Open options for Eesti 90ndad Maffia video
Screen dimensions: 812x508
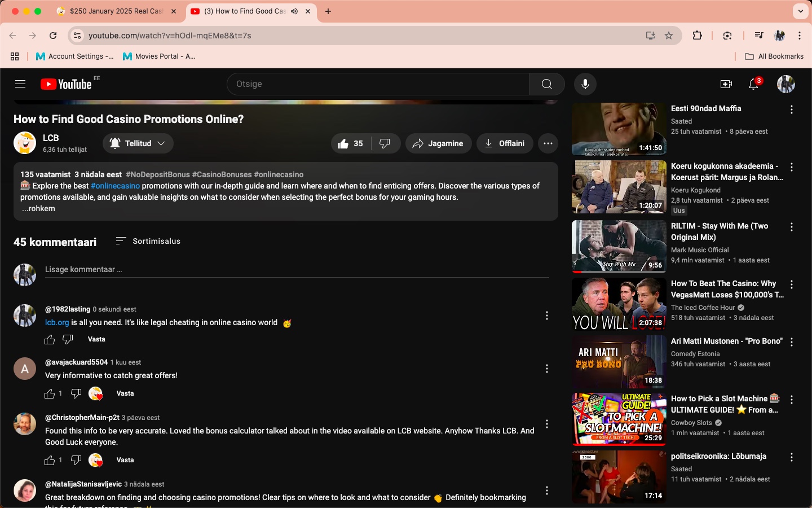792,110
